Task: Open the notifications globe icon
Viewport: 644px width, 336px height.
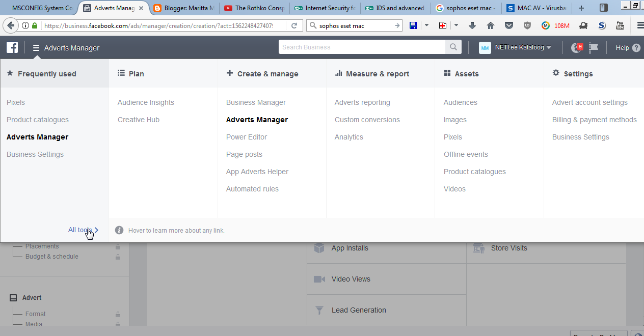Action: 576,47
